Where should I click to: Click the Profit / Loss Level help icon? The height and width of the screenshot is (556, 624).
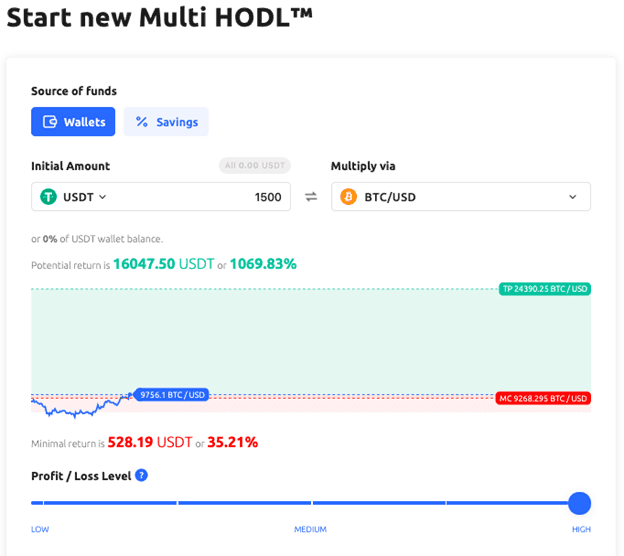pyautogui.click(x=141, y=475)
